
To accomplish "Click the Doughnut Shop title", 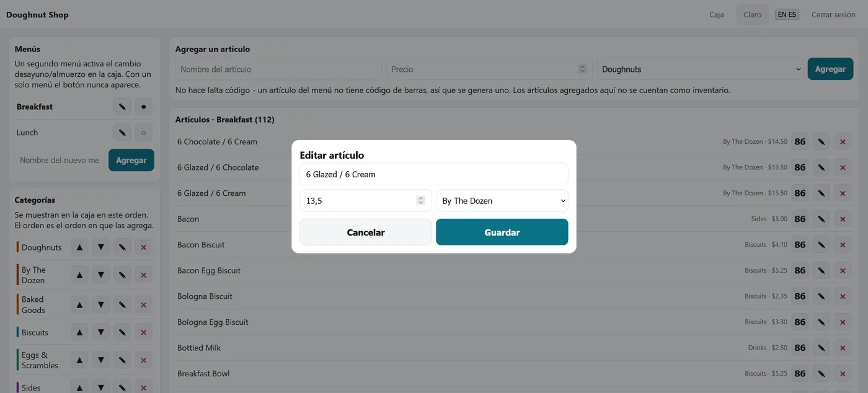I will (x=37, y=14).
